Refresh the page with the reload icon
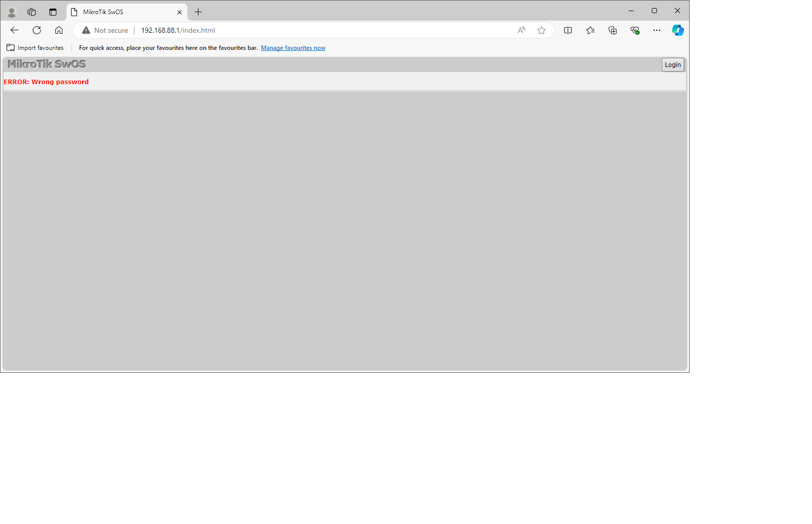This screenshot has height=524, width=812. 37,30
